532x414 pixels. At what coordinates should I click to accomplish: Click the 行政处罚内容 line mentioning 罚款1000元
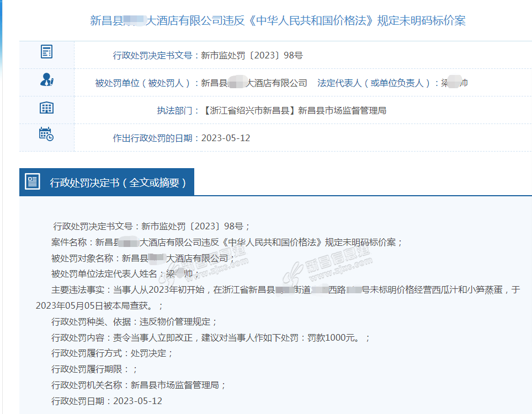tap(210, 337)
